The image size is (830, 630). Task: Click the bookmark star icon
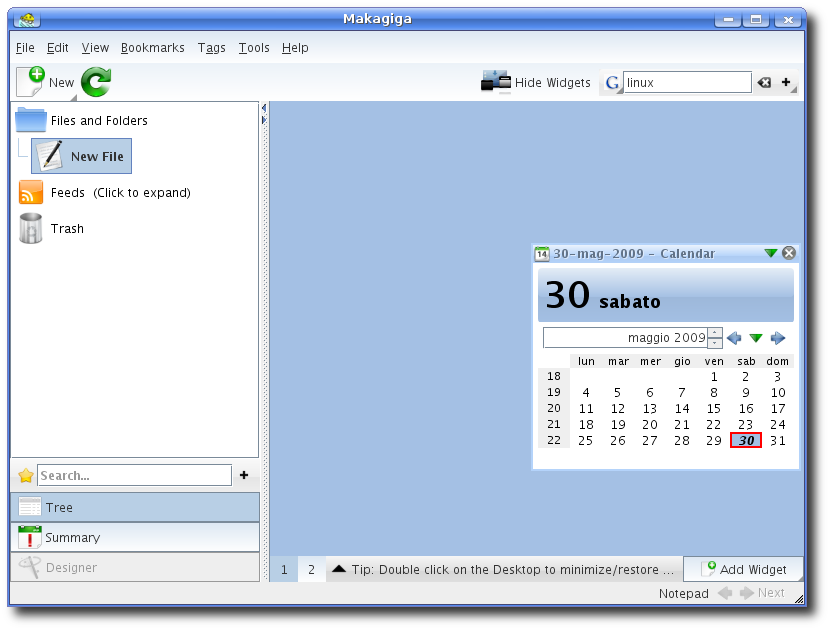[x=25, y=475]
